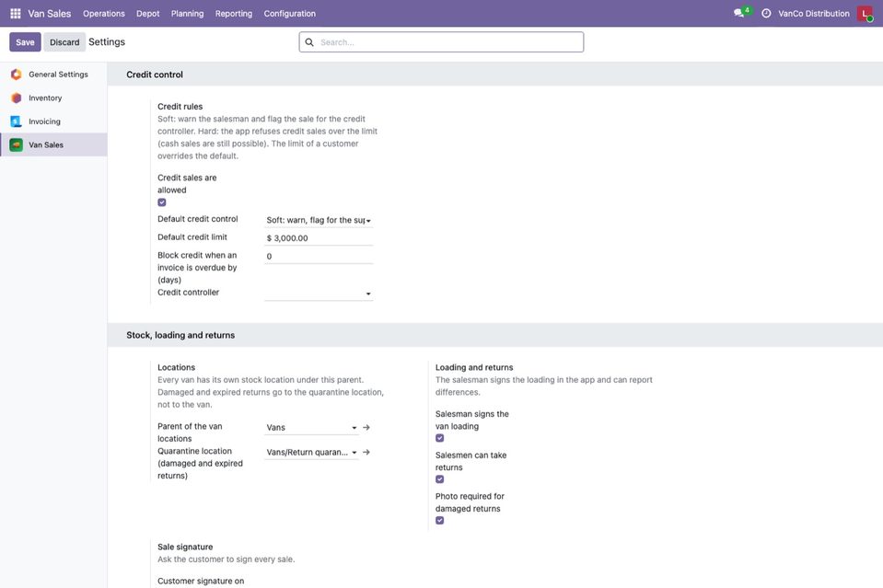Open the Depot menu
Image resolution: width=883 pixels, height=588 pixels.
click(147, 14)
